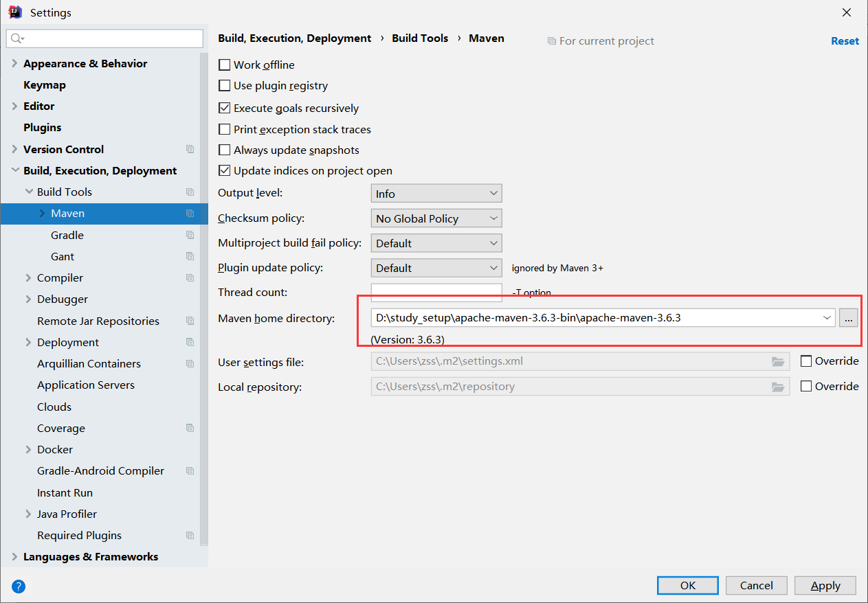Viewport: 868px width, 603px height.
Task: Click project-level icon next to Version Control
Action: click(190, 149)
